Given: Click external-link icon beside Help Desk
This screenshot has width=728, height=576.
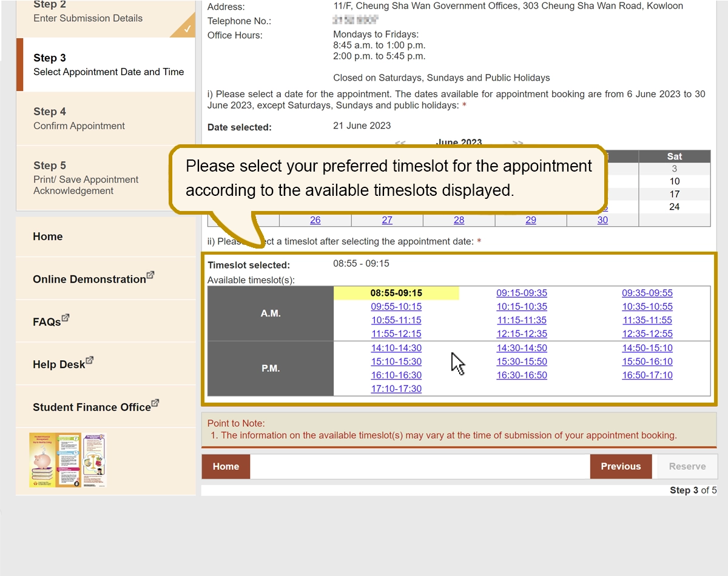Looking at the screenshot, I should click(x=90, y=360).
